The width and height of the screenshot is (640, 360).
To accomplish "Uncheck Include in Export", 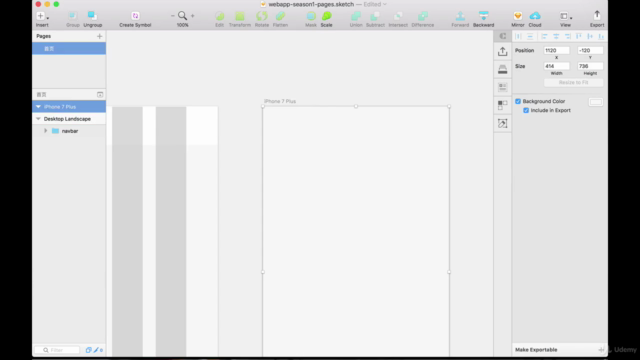I will point(526,110).
